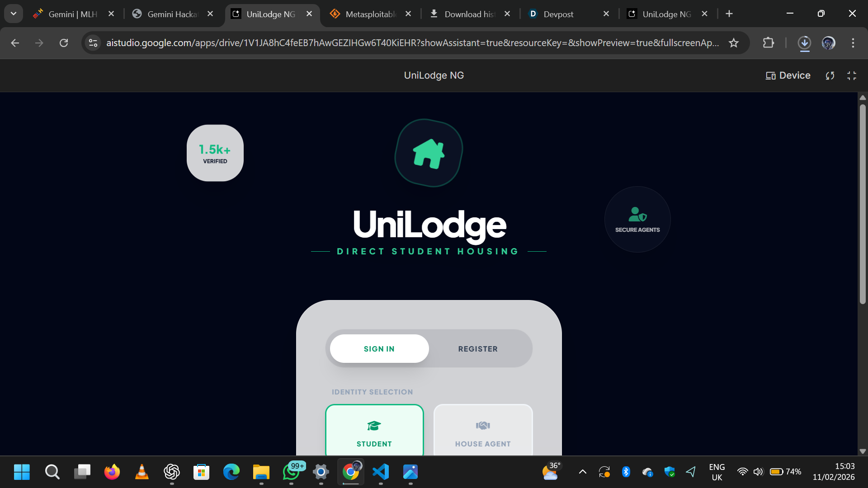Select the Sign In toggle
This screenshot has width=868, height=488.
click(379, 349)
